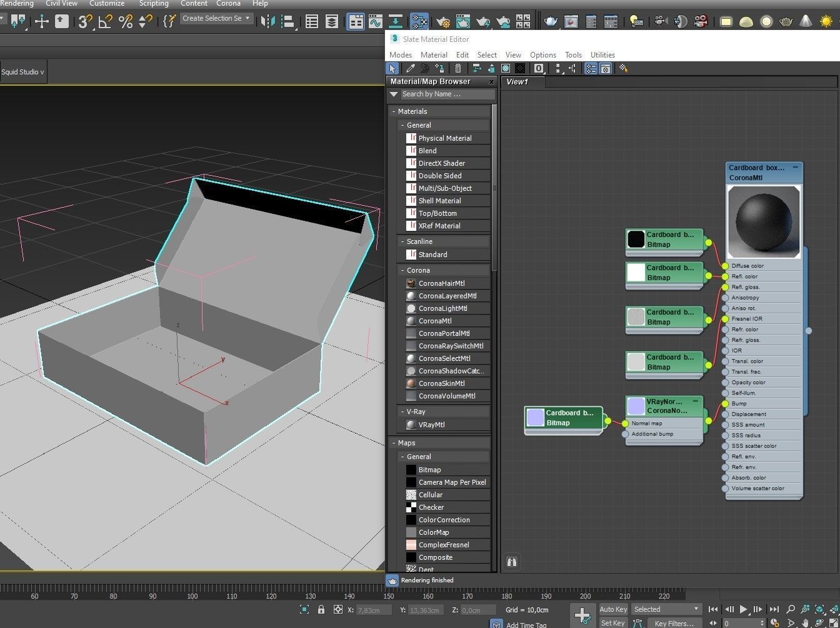Click Render Setup teapot icon
Screen dimensions: 840x628
point(443,22)
